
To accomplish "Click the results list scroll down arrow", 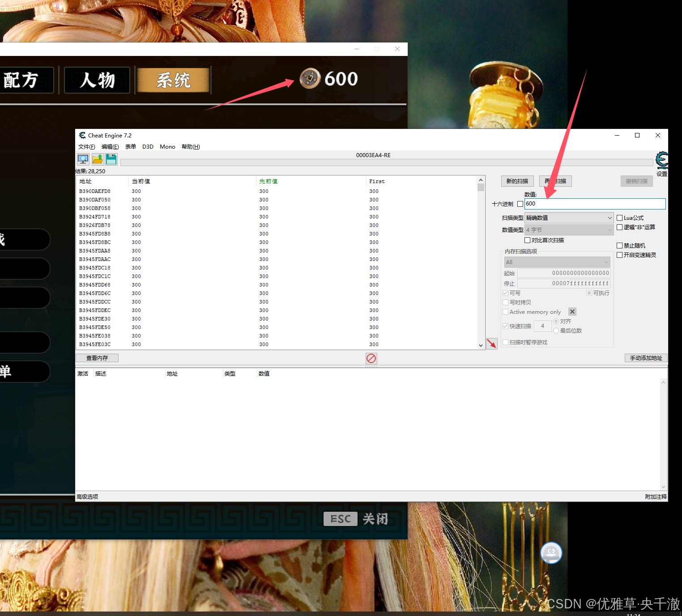I will (481, 346).
